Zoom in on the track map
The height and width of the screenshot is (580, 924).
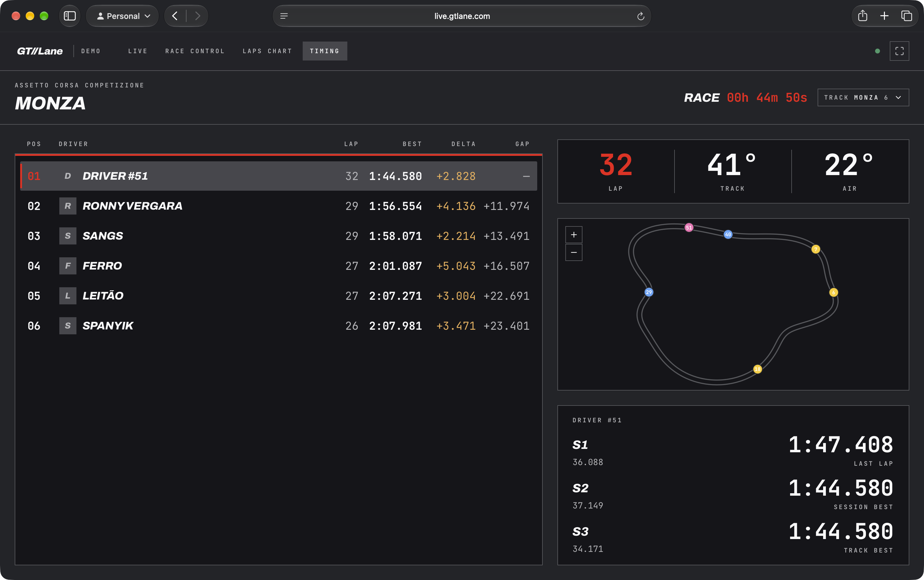[x=574, y=235]
